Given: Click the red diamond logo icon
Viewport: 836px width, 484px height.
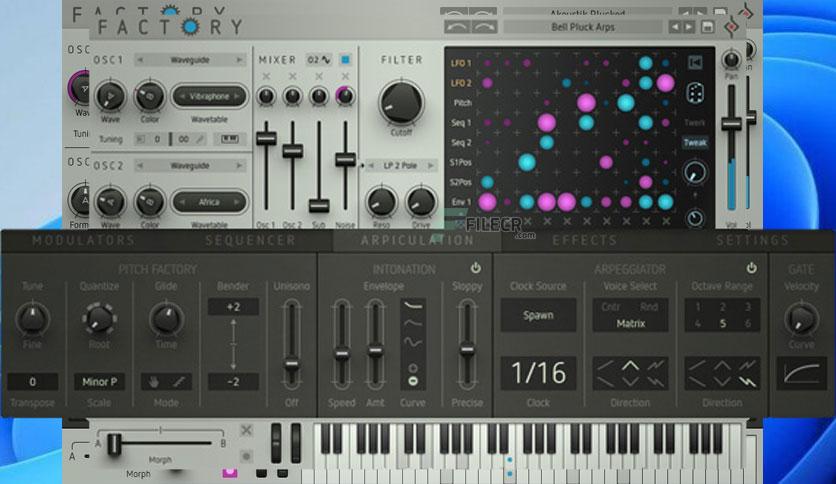Looking at the screenshot, I should (732, 27).
